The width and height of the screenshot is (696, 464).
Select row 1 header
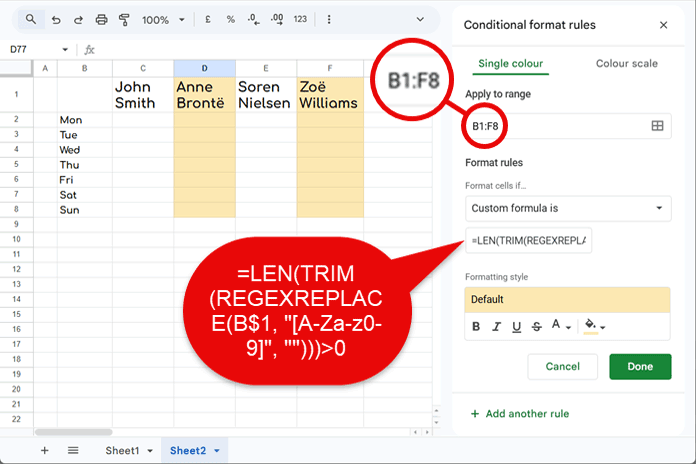(x=16, y=95)
